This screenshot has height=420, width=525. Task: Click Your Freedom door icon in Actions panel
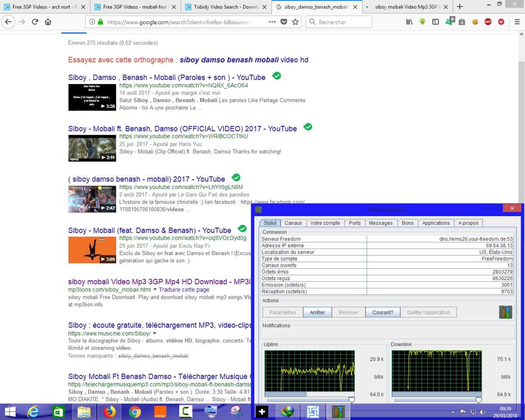tap(505, 312)
